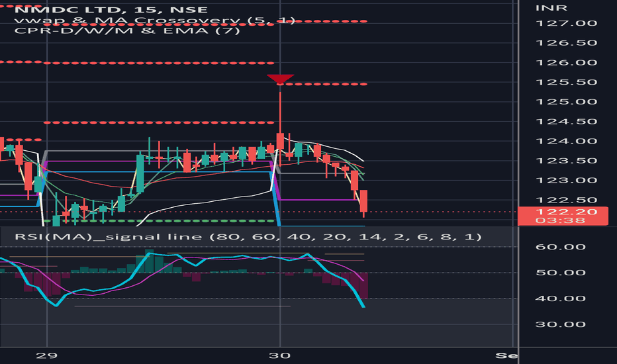Viewport: 617px width, 364px height.
Task: Click the NMDC LTD, 15, NSE symbol title
Action: (111, 10)
